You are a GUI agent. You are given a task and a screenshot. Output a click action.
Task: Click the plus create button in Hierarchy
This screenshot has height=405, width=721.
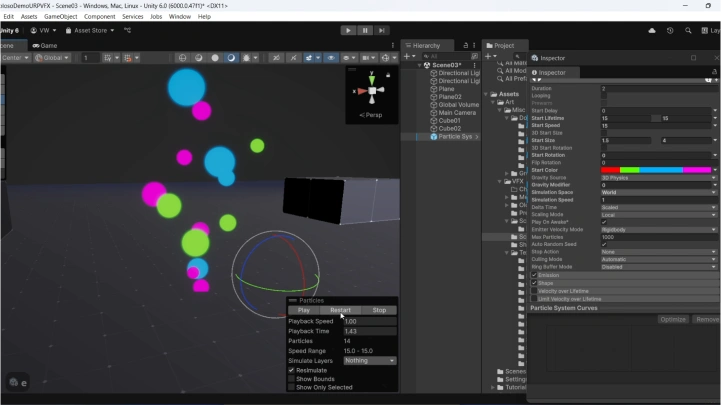[406, 56]
